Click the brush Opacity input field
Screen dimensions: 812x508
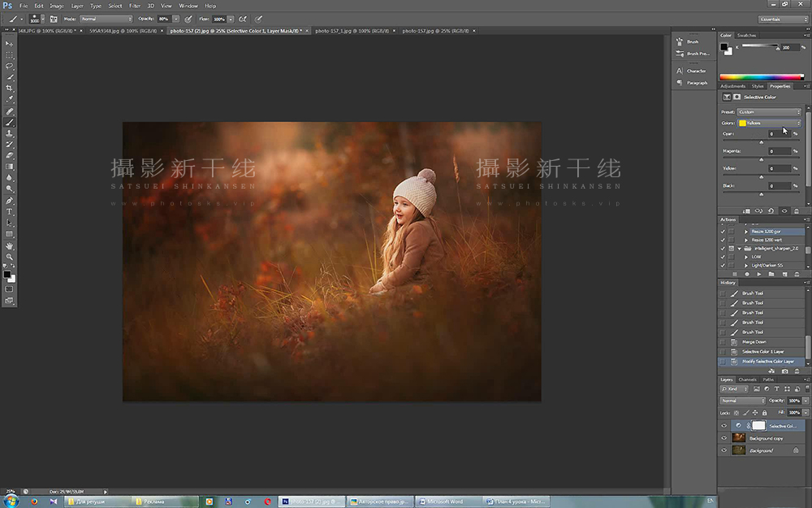164,20
